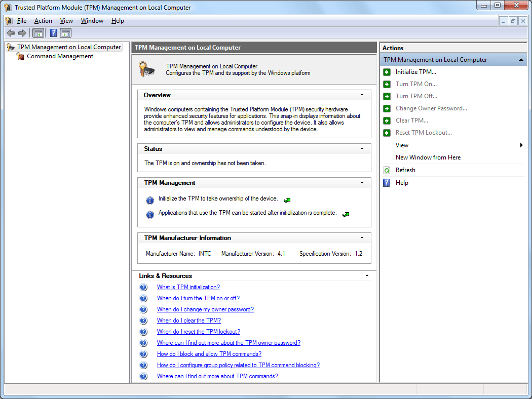Click the inner MDI window minimize button
This screenshot has height=399, width=532.
coord(503,21)
